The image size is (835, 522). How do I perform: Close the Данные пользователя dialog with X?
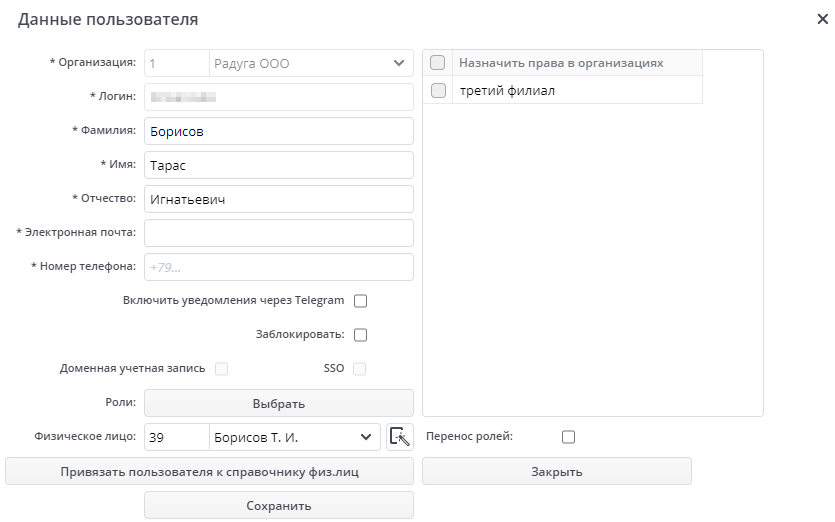822,19
